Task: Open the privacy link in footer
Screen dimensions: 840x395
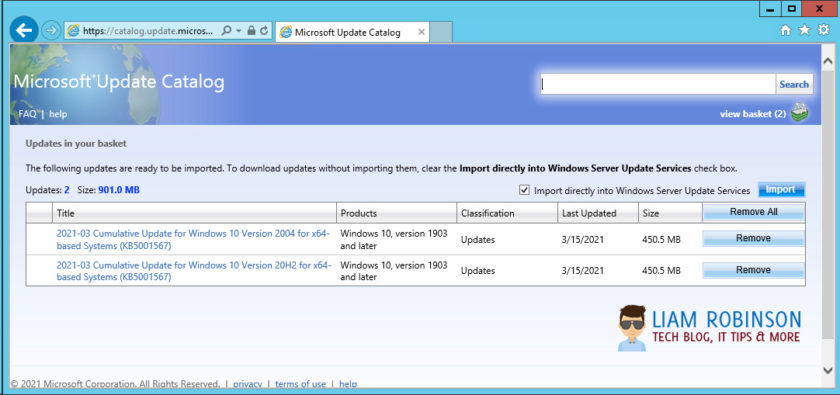Action: pyautogui.click(x=248, y=384)
